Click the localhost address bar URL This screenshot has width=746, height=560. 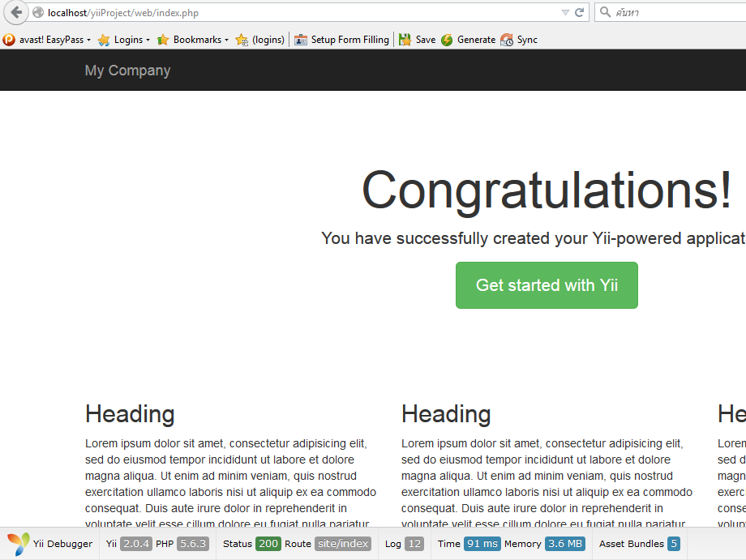coord(122,13)
